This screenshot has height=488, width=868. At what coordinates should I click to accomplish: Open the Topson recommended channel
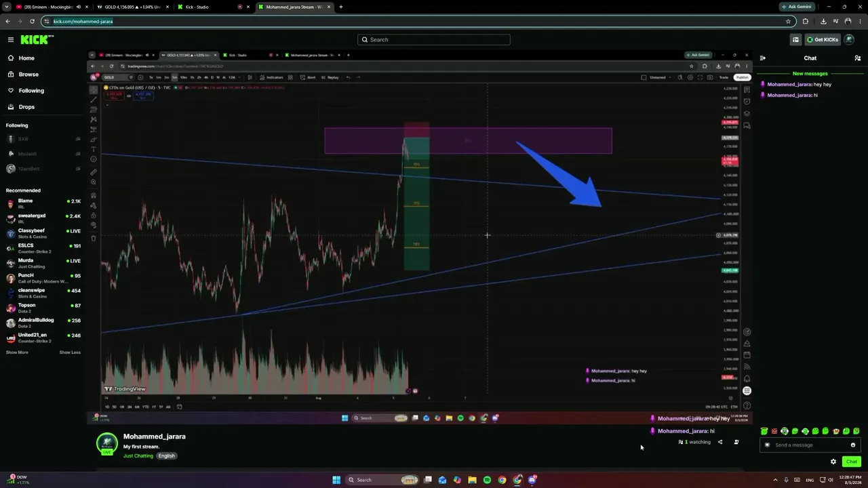pos(43,308)
